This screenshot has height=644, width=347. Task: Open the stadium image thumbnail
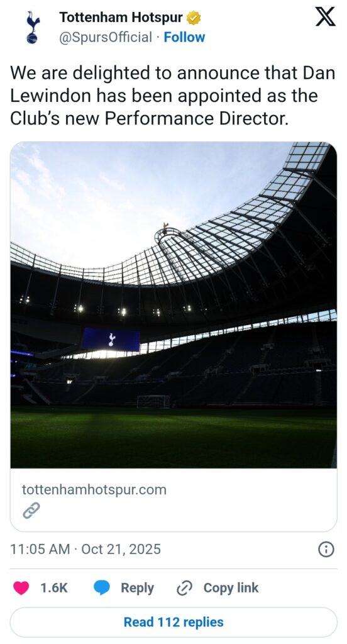coord(173,305)
